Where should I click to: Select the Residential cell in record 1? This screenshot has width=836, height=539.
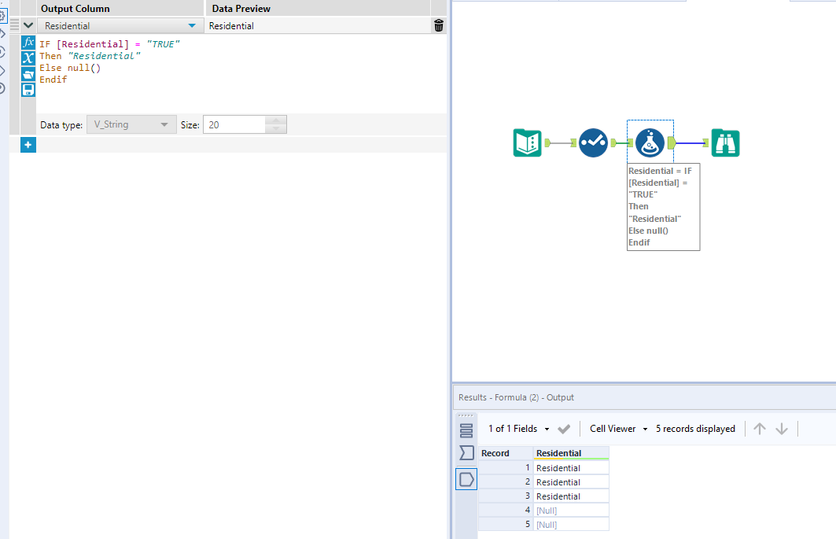[x=571, y=468]
